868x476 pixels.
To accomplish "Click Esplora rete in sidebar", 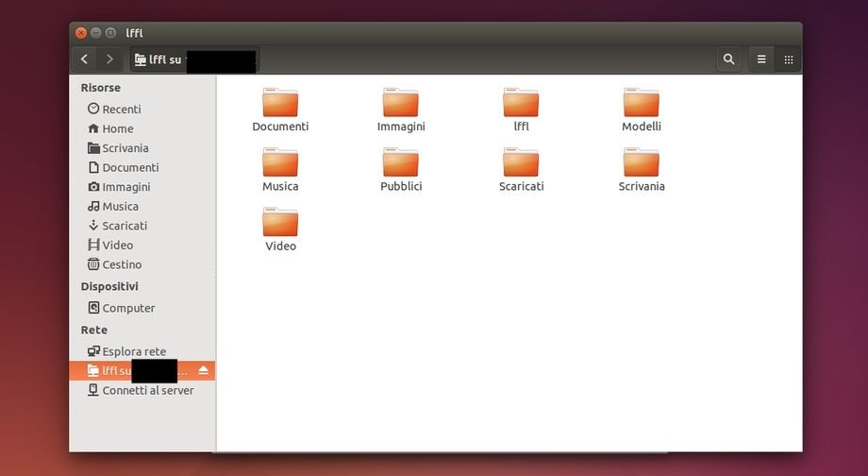I will 133,351.
